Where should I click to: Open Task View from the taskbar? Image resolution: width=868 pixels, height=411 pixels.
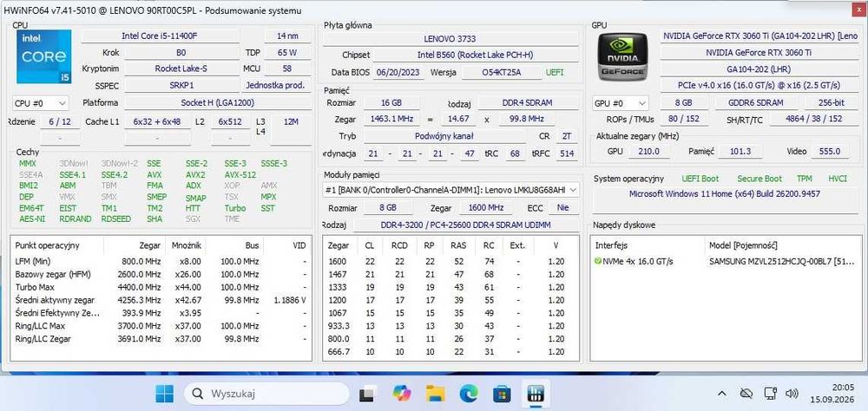(367, 394)
